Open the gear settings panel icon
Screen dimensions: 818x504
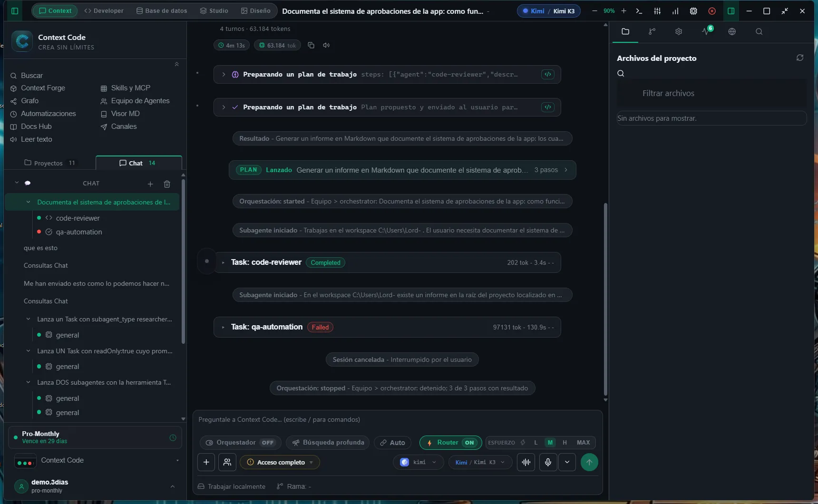[x=679, y=31]
